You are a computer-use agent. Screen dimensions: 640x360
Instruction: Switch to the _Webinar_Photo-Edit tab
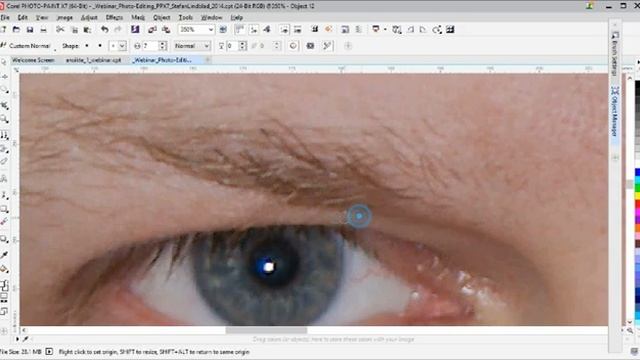tap(162, 60)
